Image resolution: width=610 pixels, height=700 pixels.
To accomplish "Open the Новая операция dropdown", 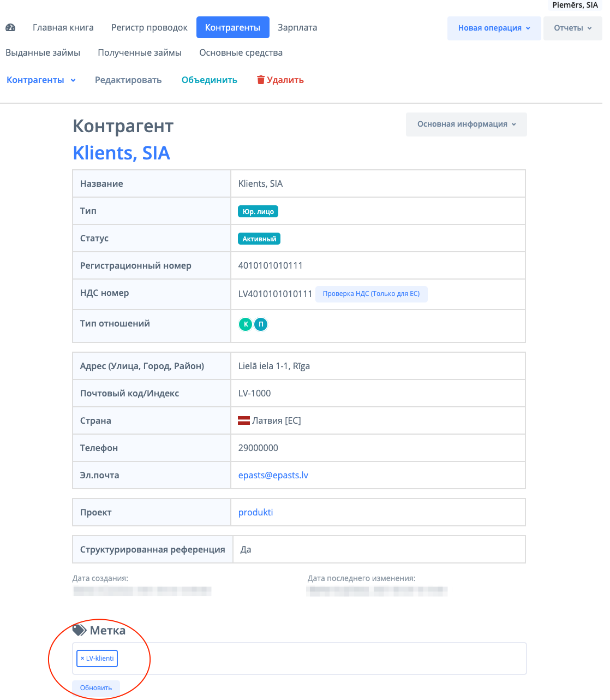I will [x=494, y=28].
